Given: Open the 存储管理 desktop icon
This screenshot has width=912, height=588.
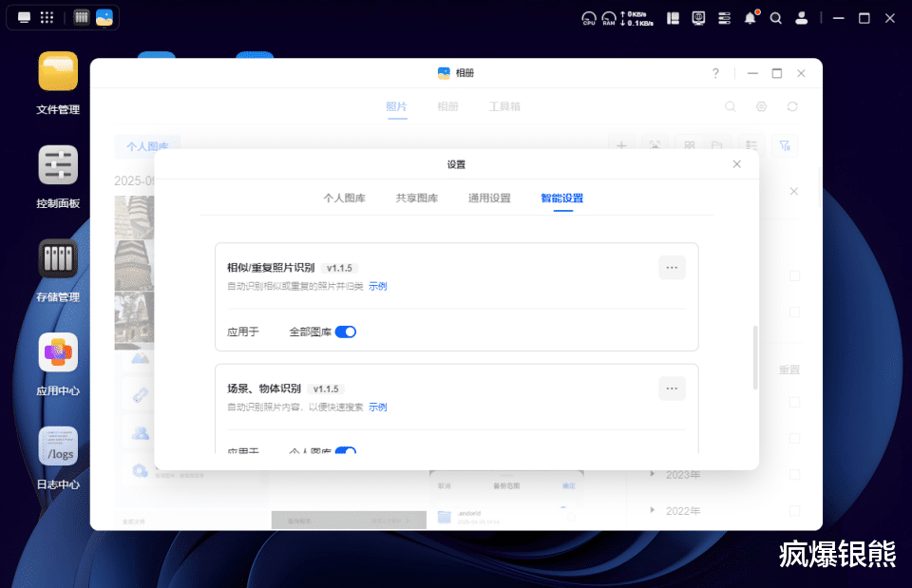Looking at the screenshot, I should click(x=58, y=258).
